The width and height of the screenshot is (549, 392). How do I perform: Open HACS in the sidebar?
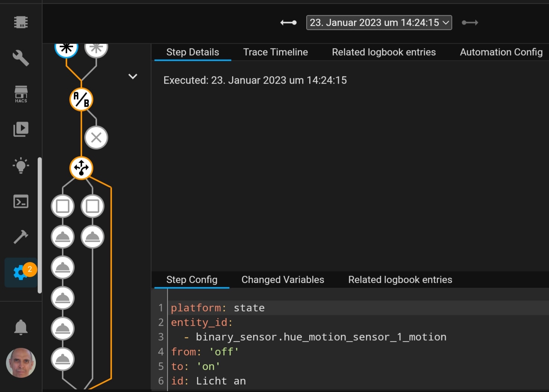pos(21,94)
